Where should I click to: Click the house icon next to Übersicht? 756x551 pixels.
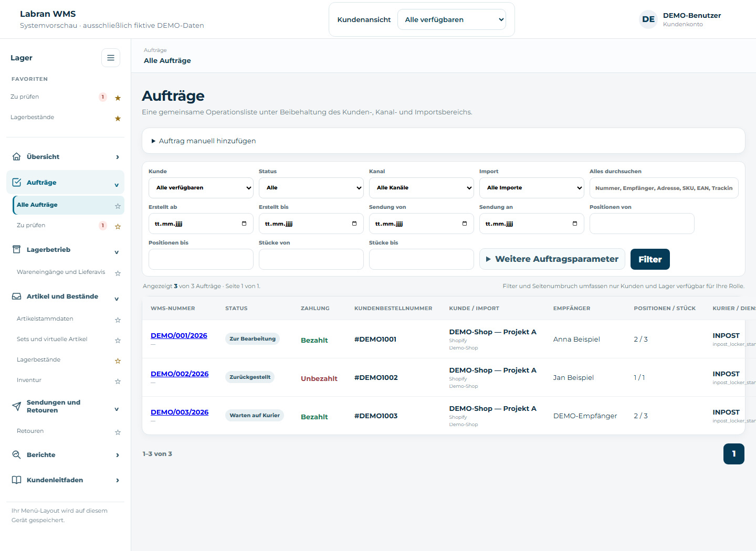click(17, 156)
